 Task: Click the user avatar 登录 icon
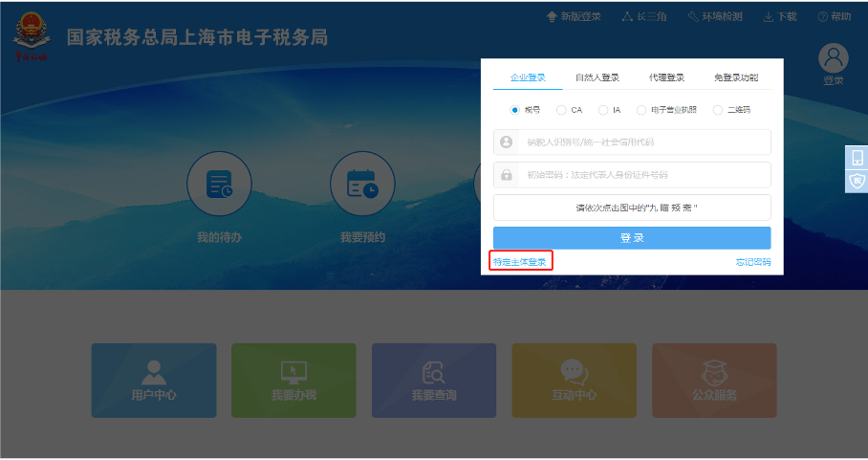(834, 57)
